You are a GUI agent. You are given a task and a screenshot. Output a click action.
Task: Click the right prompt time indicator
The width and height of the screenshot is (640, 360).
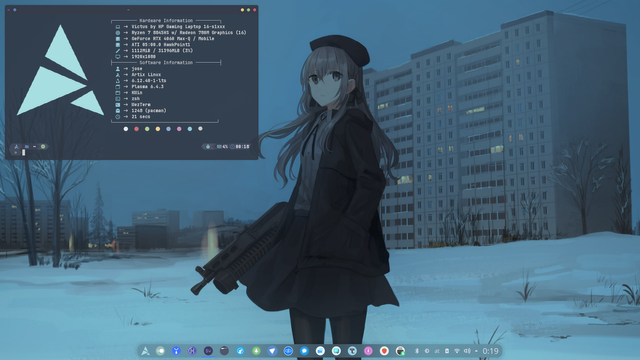242,147
